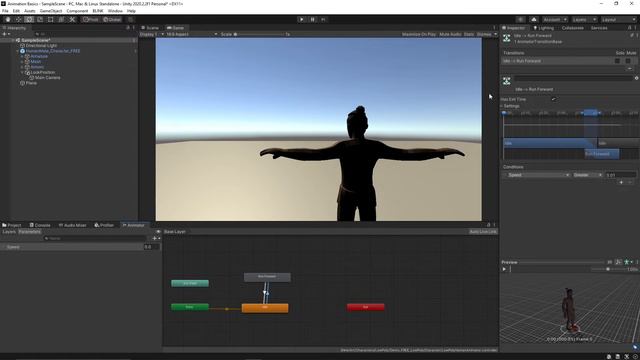Toggle Global handle rotation button
The height and width of the screenshot is (360, 640).
112,19
